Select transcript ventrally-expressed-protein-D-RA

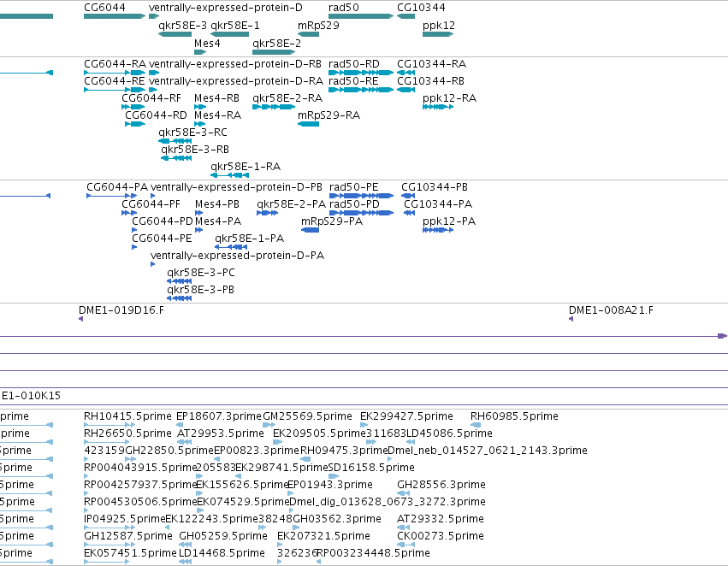tap(236, 81)
